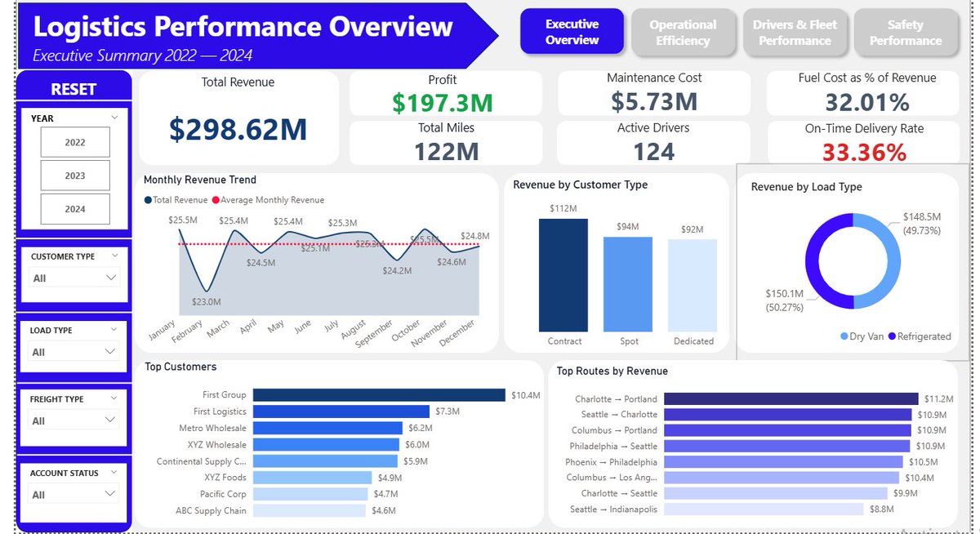Click the Average Monthly Revenue legend marker
The height and width of the screenshot is (534, 980).
(216, 200)
